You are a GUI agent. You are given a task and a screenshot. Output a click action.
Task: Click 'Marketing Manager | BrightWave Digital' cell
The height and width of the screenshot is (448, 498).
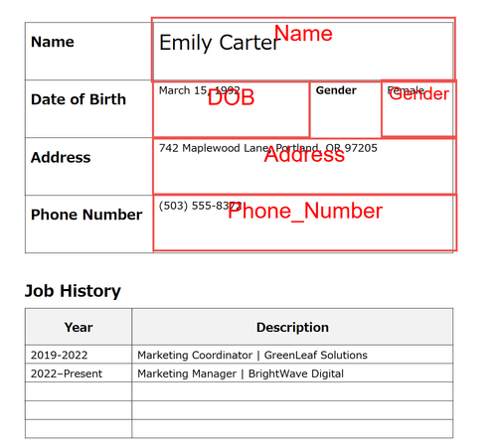pyautogui.click(x=292, y=373)
